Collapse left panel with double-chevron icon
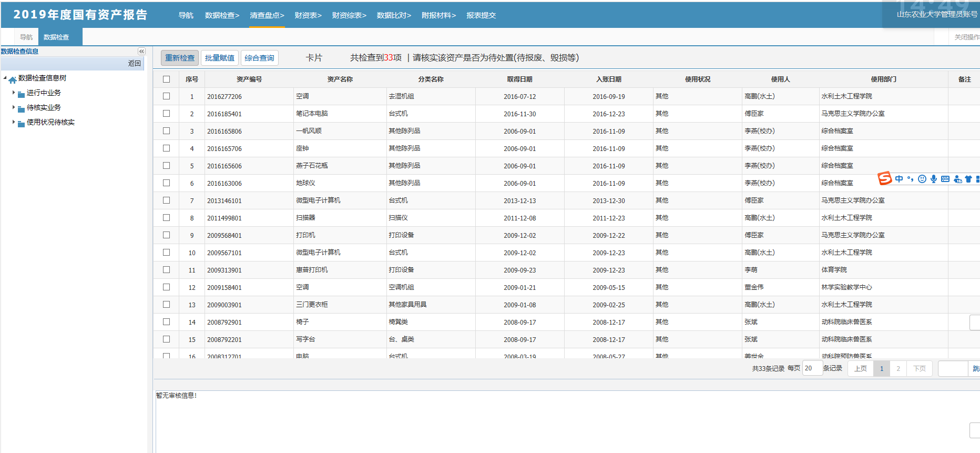Screen dimensions: 980x453 [x=141, y=52]
